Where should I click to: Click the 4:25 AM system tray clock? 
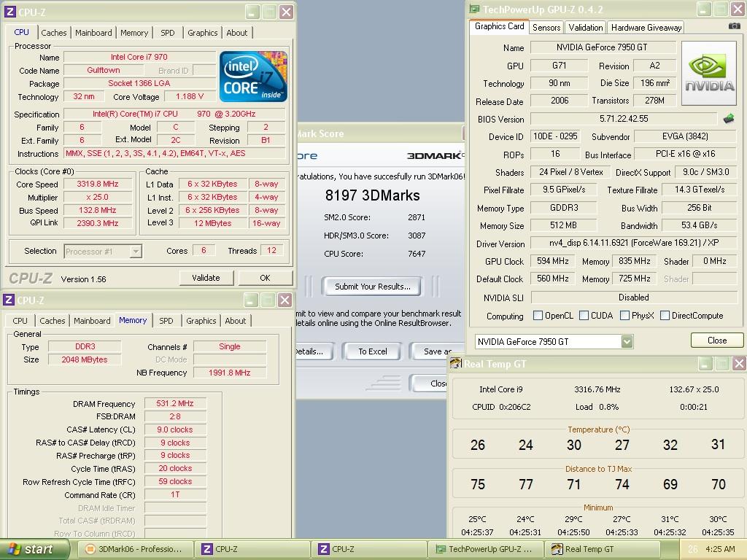click(x=720, y=549)
